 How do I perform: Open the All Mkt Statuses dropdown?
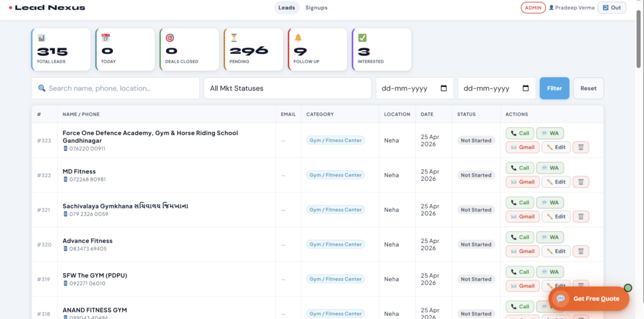(x=287, y=88)
